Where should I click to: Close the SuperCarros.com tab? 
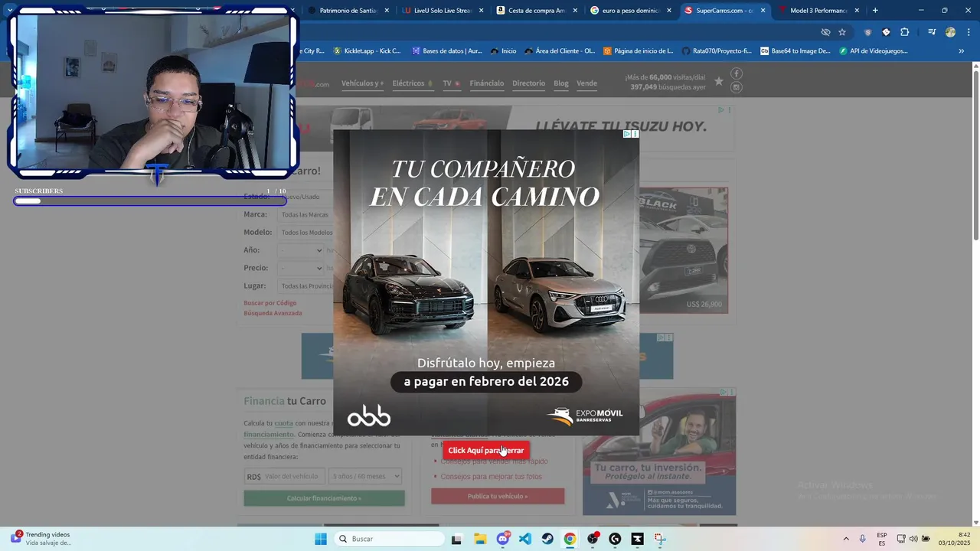(x=763, y=11)
